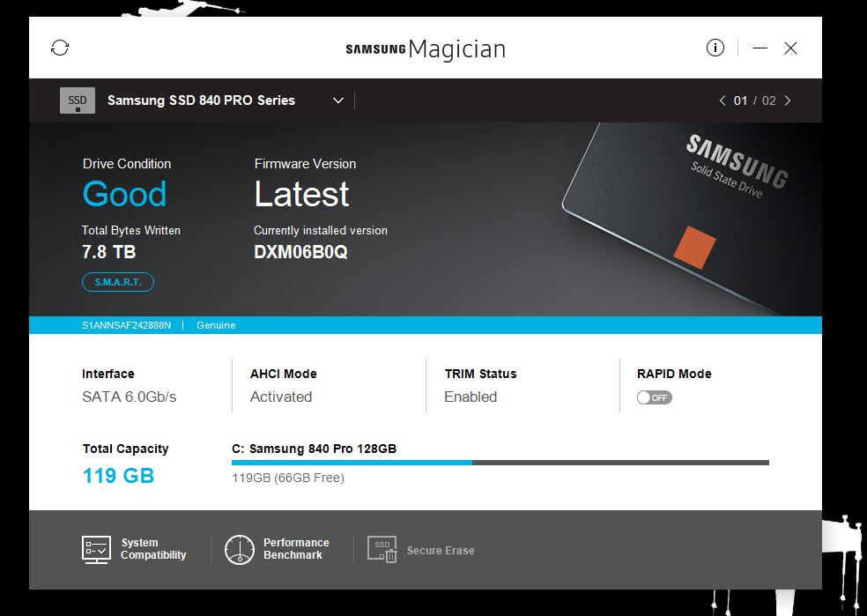Click the 7.8 TB bytes written value
This screenshot has width=867, height=616.
(109, 252)
